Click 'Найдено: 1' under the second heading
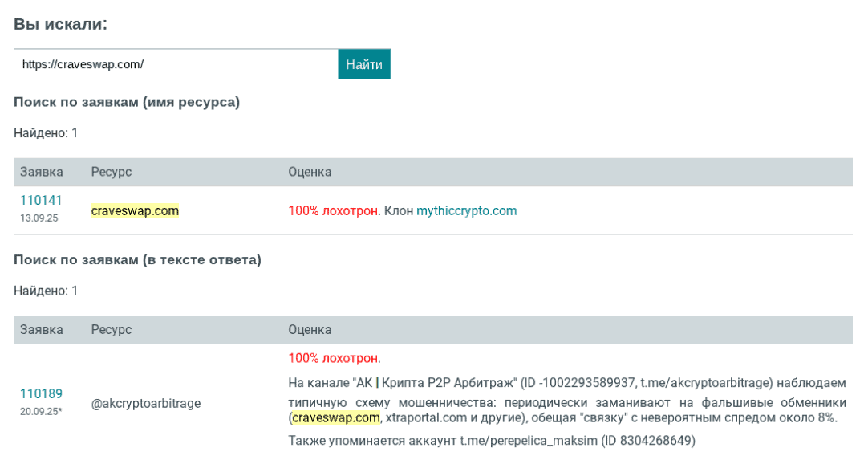868x456 pixels. click(x=46, y=291)
